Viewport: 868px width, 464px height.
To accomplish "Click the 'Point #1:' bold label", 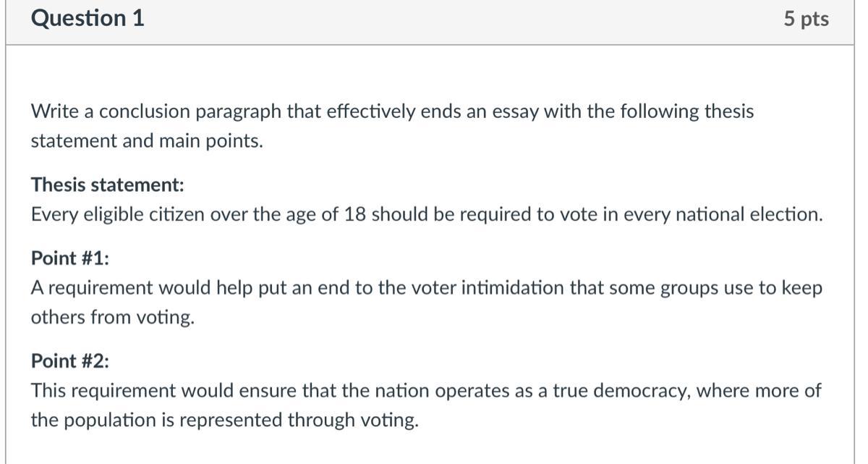I will coord(70,258).
